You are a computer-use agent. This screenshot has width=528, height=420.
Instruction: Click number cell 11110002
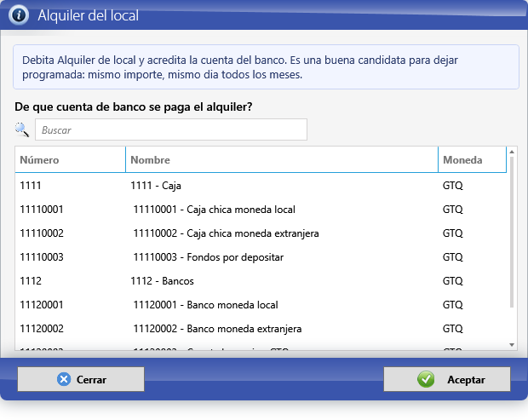(x=42, y=233)
